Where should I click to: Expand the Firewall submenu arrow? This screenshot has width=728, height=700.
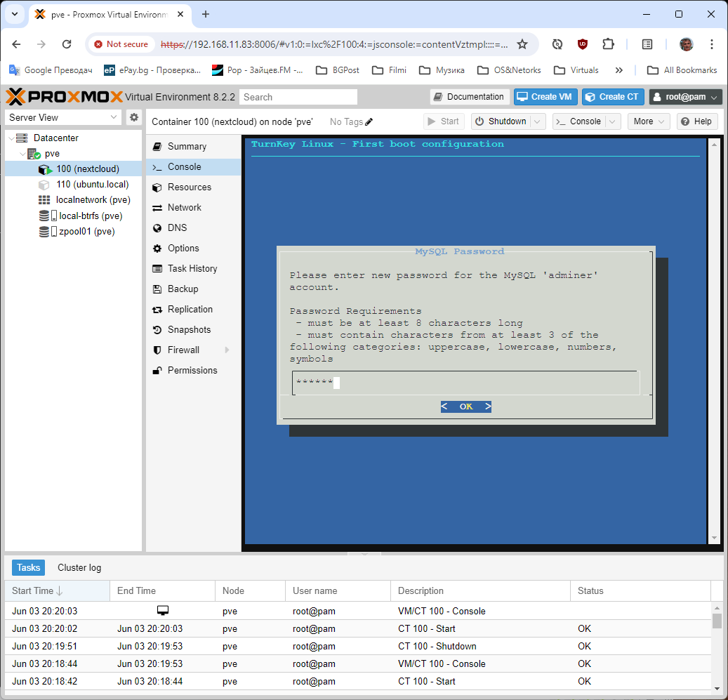(227, 350)
